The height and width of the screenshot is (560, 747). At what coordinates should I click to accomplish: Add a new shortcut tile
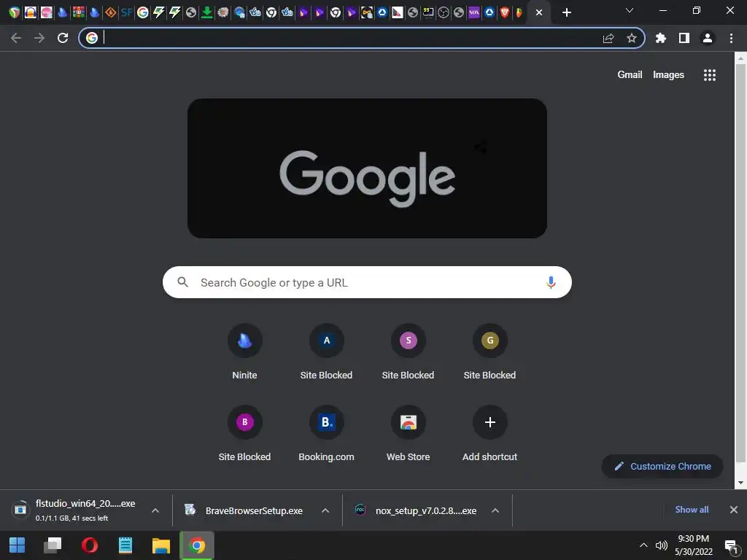[x=489, y=433]
